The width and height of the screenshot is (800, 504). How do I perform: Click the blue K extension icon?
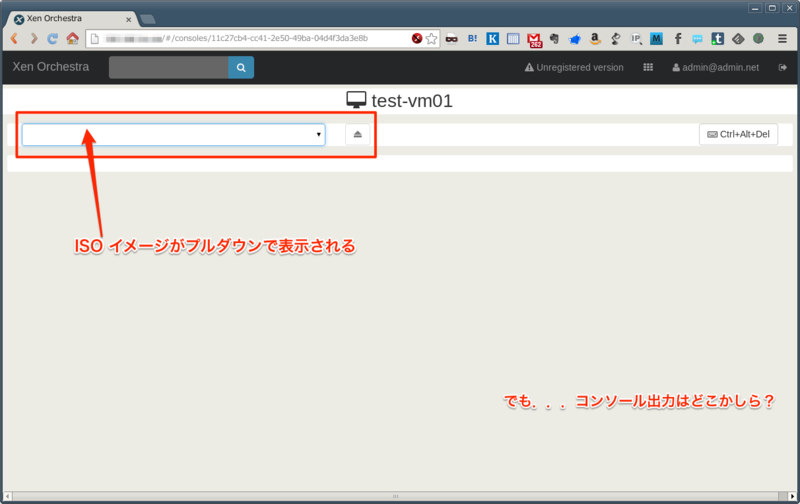(x=492, y=38)
